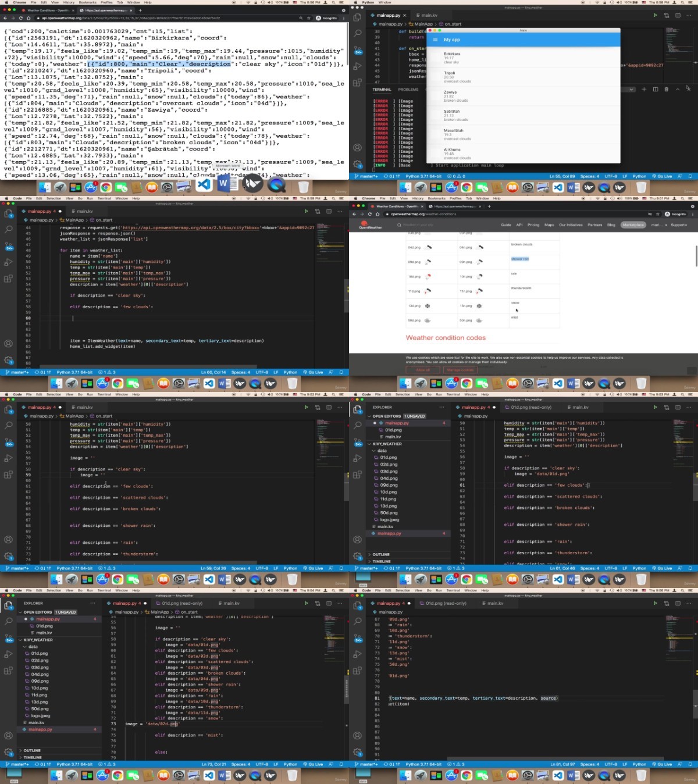The image size is (698, 784).
Task: Expand TIMELINE in the 9:03 PM VS Code window
Action: [382, 561]
